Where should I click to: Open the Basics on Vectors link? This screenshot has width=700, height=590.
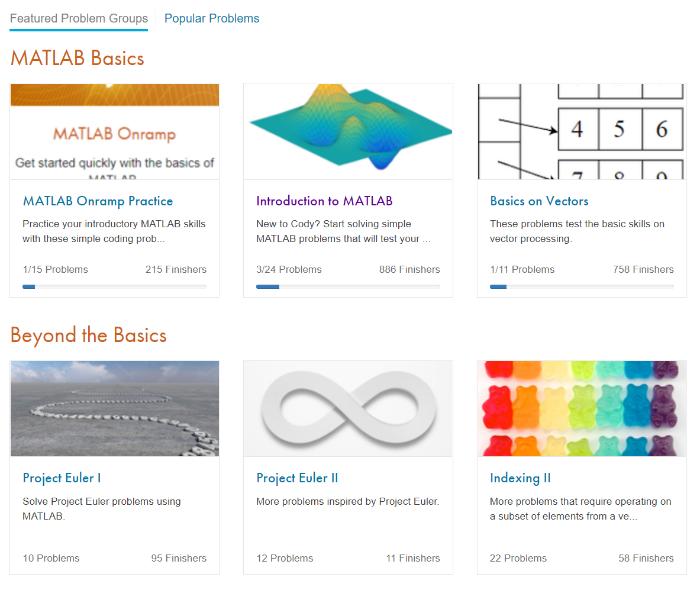tap(539, 201)
